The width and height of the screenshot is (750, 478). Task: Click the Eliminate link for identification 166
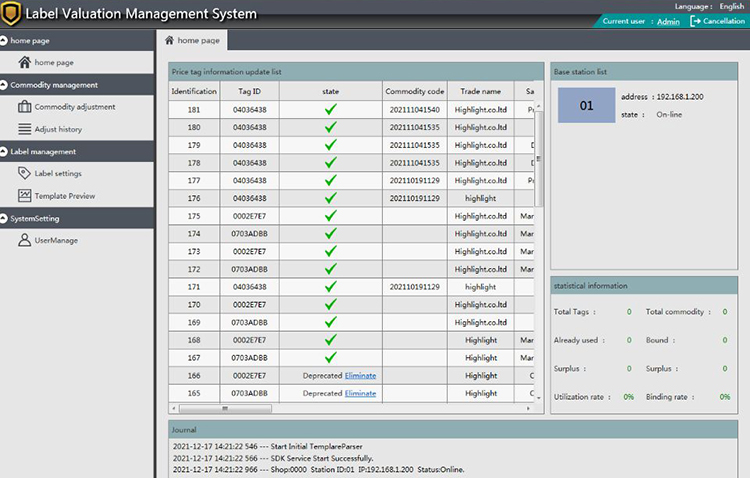coord(360,375)
